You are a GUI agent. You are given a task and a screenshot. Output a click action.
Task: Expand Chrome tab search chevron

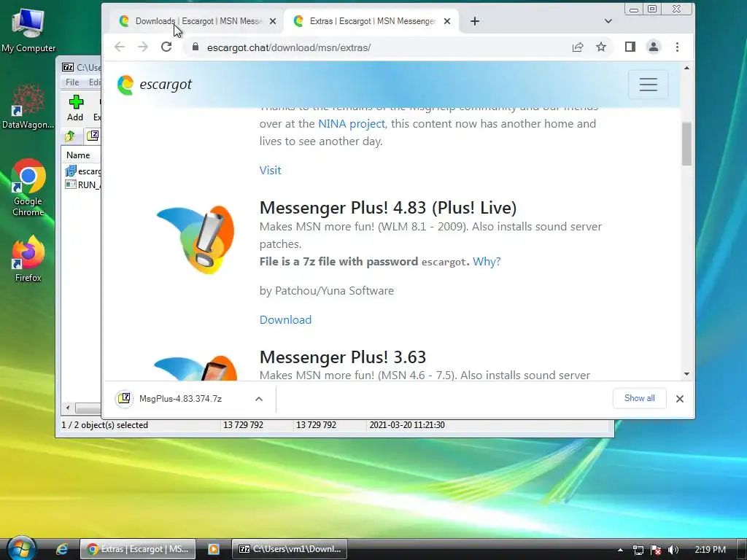[608, 21]
